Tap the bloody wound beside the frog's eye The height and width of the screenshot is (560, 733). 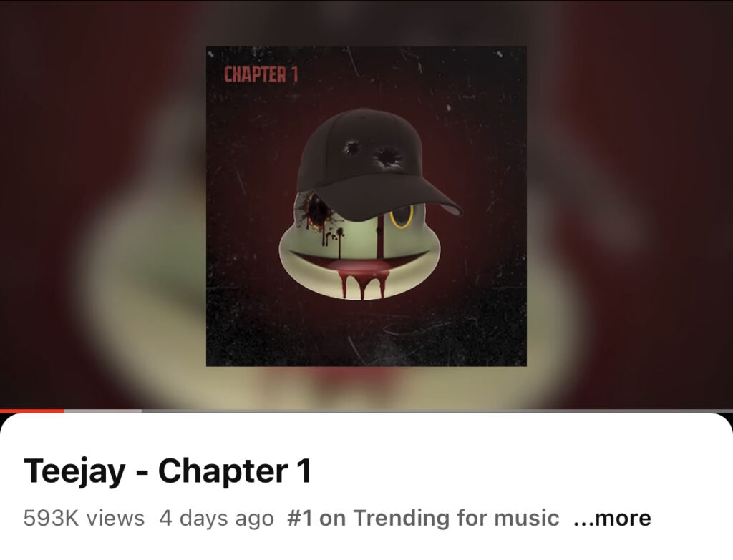[x=317, y=211]
